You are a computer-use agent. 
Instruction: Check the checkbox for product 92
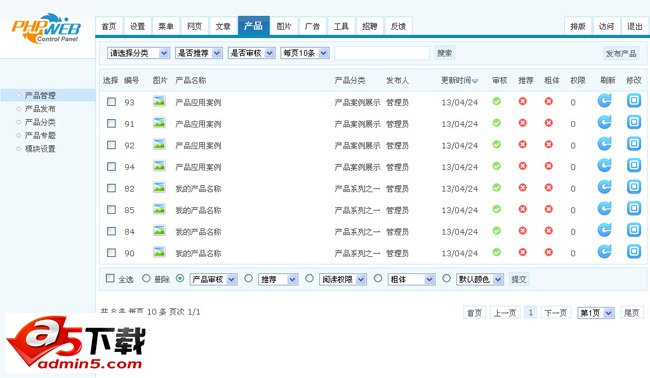pyautogui.click(x=111, y=145)
